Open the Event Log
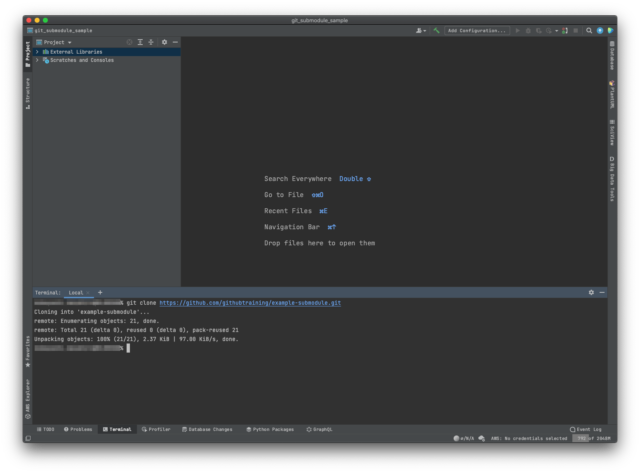640x473 pixels. (586, 429)
